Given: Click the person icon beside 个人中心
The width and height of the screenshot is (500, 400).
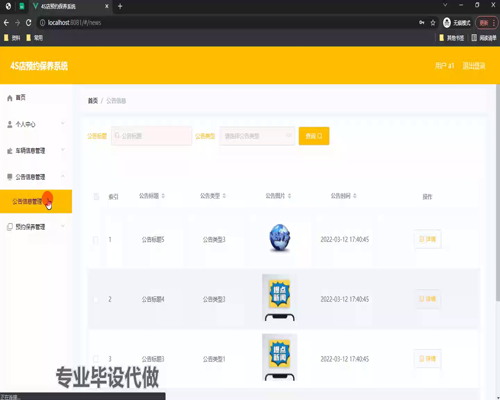Looking at the screenshot, I should [x=10, y=124].
